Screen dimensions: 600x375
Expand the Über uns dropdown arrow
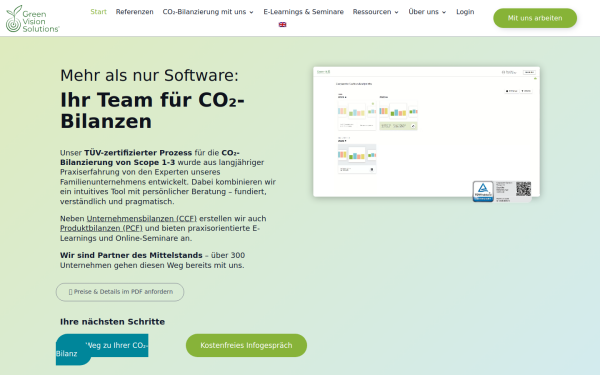pos(444,12)
